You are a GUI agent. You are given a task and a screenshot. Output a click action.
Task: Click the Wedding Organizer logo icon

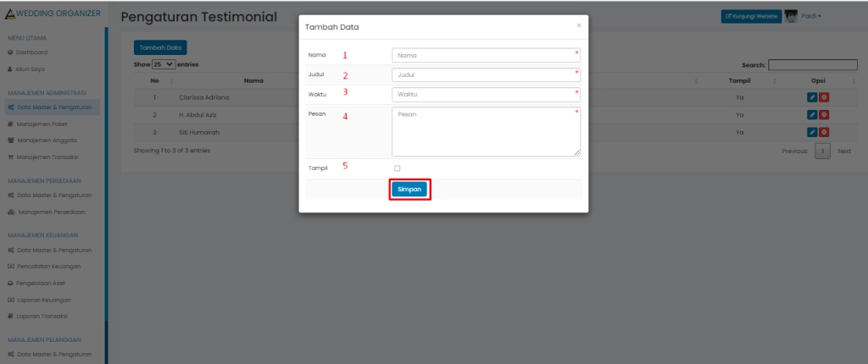(10, 15)
